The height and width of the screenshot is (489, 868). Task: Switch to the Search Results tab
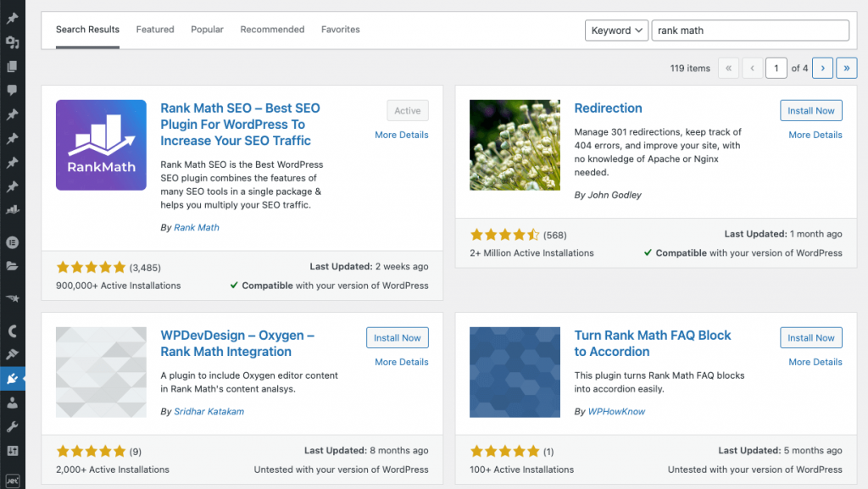coord(87,30)
